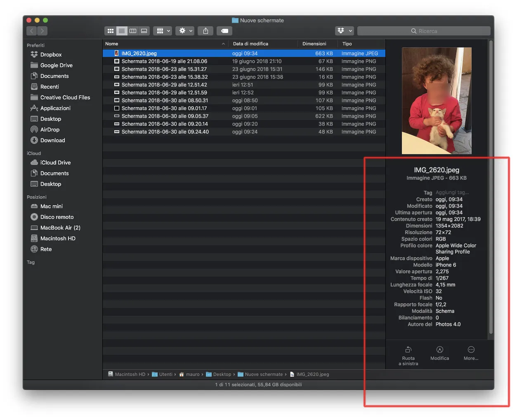Switch to gallery view

tap(144, 31)
